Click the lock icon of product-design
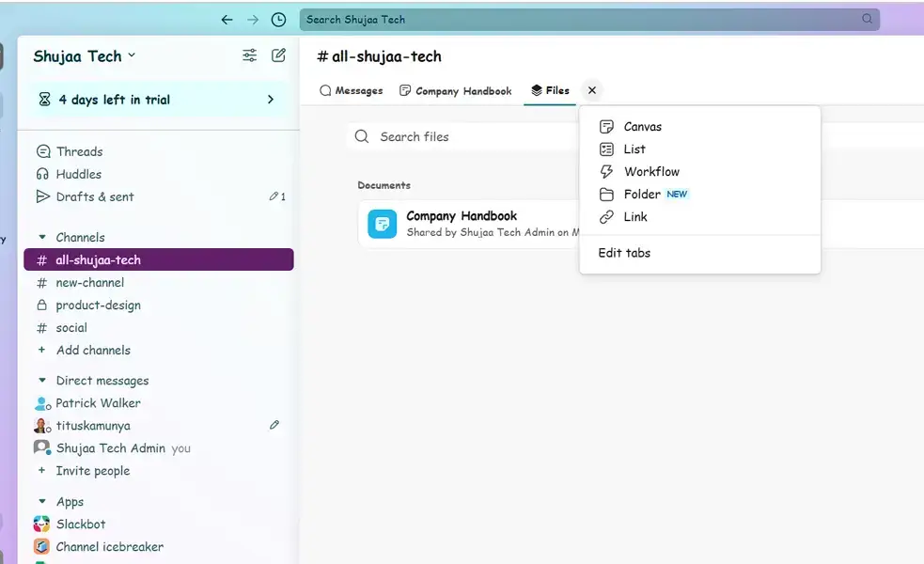 tap(42, 305)
